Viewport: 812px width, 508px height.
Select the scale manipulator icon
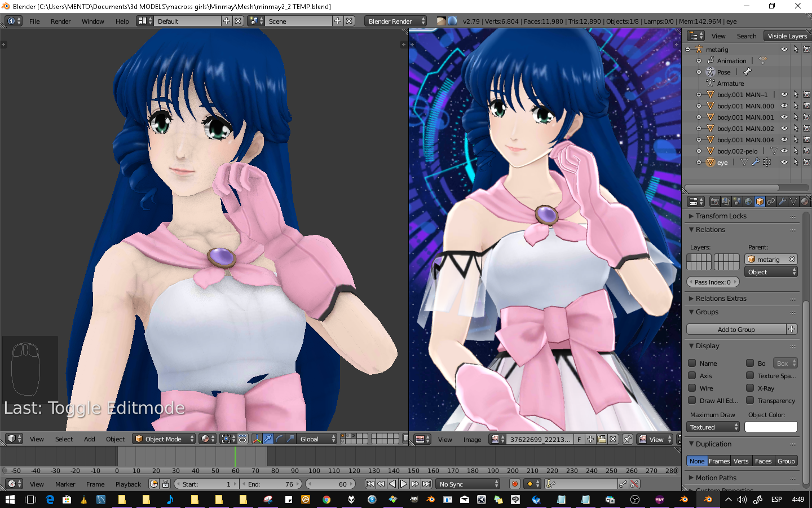[291, 439]
